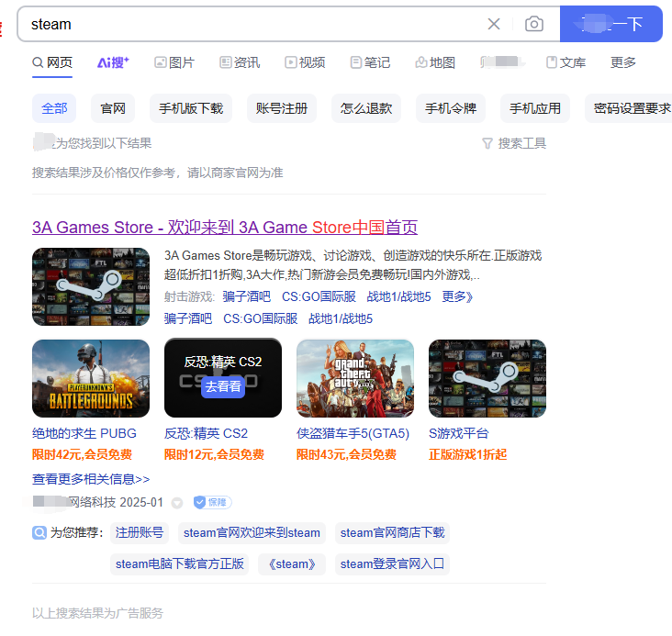This screenshot has height=636, width=672.
Task: Open the 绝地的求生 PUBG link
Action: [x=84, y=433]
